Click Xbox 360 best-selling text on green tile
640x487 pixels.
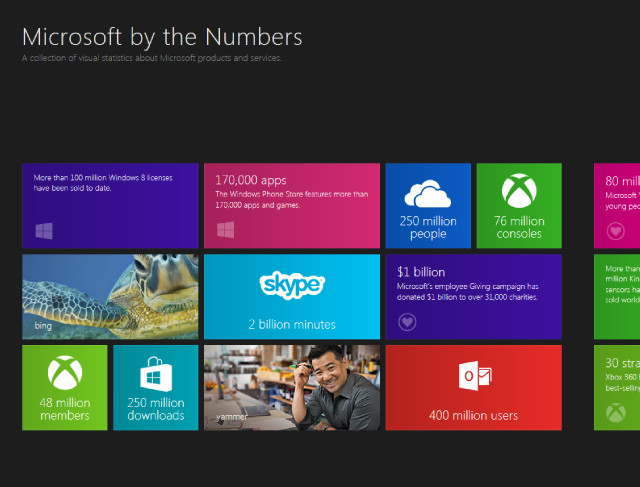pyautogui.click(x=622, y=382)
